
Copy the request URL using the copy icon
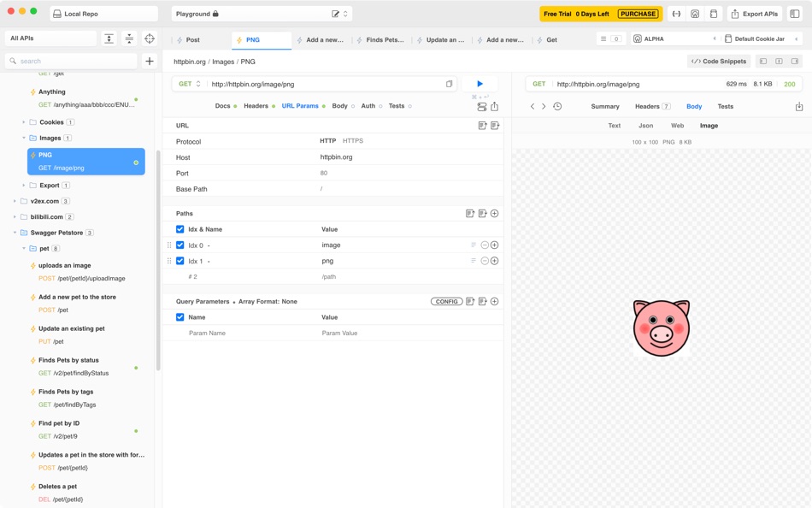[450, 82]
